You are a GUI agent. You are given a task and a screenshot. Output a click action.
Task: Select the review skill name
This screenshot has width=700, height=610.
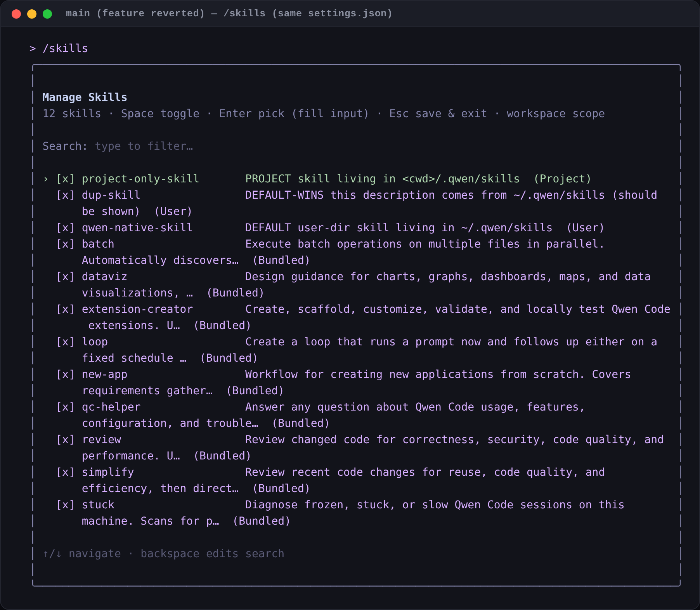click(102, 440)
